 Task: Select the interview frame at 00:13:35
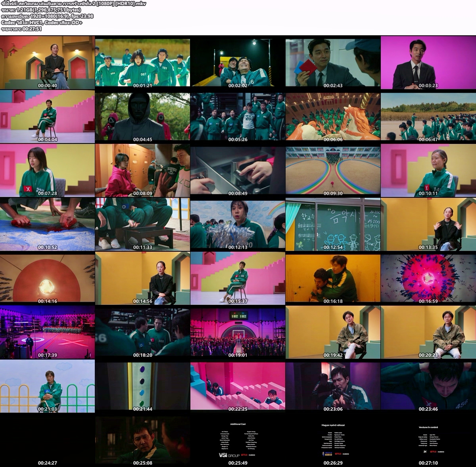tap(428, 224)
